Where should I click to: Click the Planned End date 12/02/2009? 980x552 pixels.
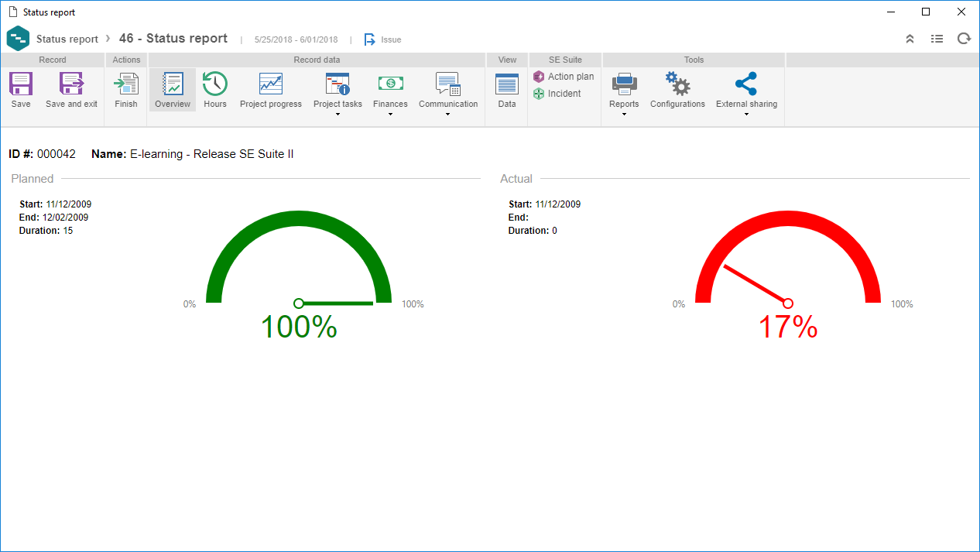pos(66,218)
